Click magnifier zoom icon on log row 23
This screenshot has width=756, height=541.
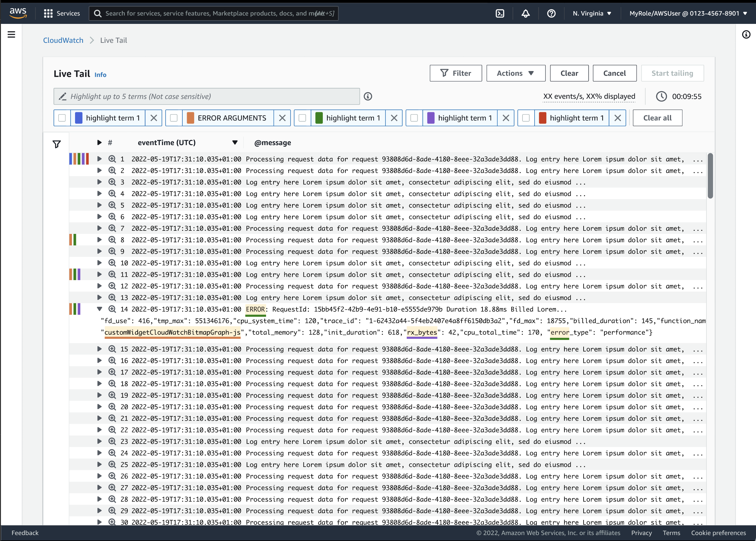click(112, 441)
